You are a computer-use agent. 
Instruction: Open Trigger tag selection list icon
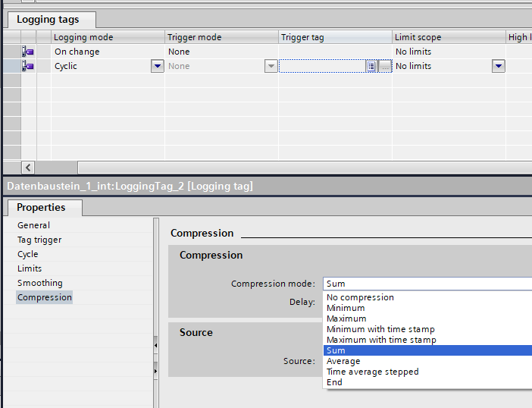[371, 67]
